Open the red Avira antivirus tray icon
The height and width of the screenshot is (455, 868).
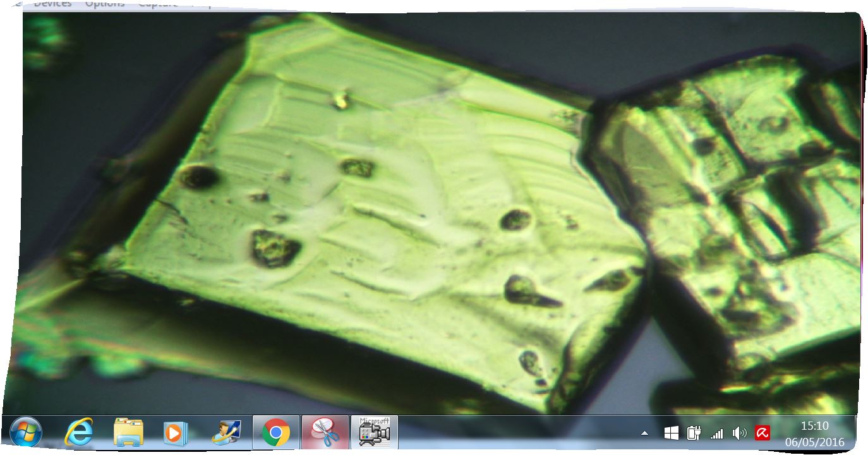[762, 434]
